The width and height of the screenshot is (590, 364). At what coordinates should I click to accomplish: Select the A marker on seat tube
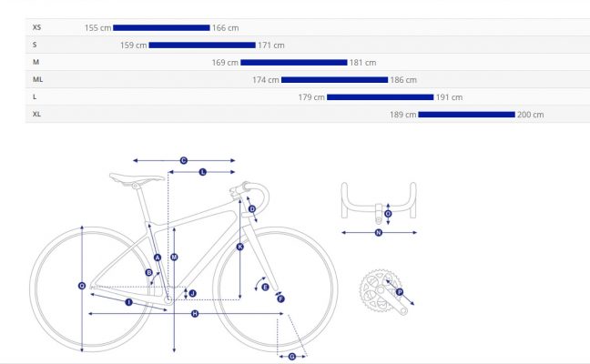[x=158, y=258]
